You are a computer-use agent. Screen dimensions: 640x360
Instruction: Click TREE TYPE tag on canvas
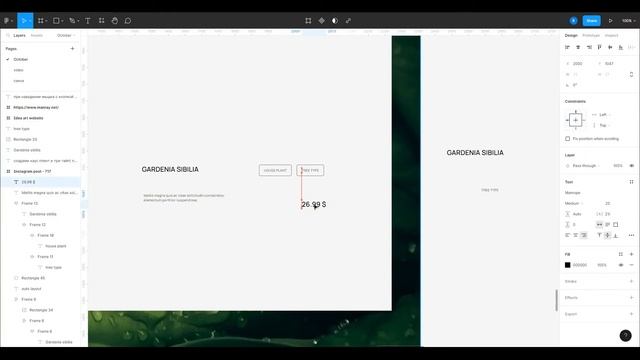pyautogui.click(x=310, y=170)
